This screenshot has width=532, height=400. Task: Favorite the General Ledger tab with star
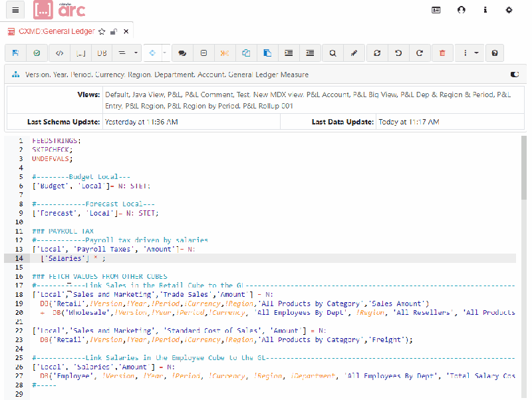click(x=102, y=31)
